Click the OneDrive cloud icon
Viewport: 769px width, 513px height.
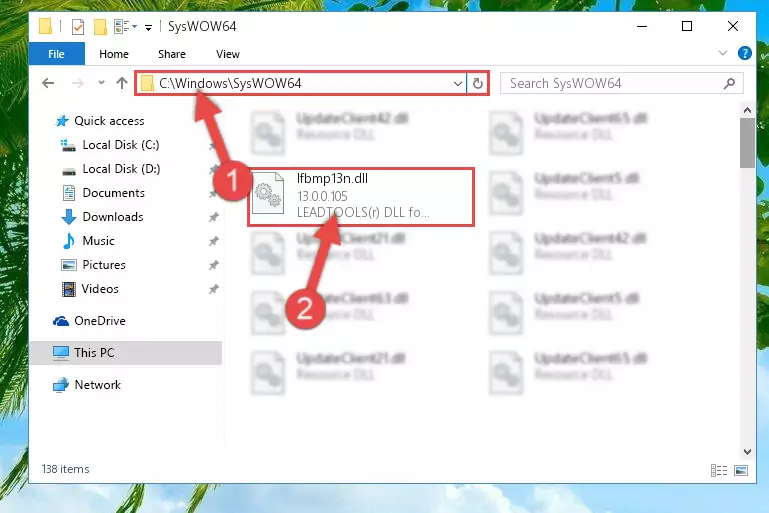pos(61,321)
